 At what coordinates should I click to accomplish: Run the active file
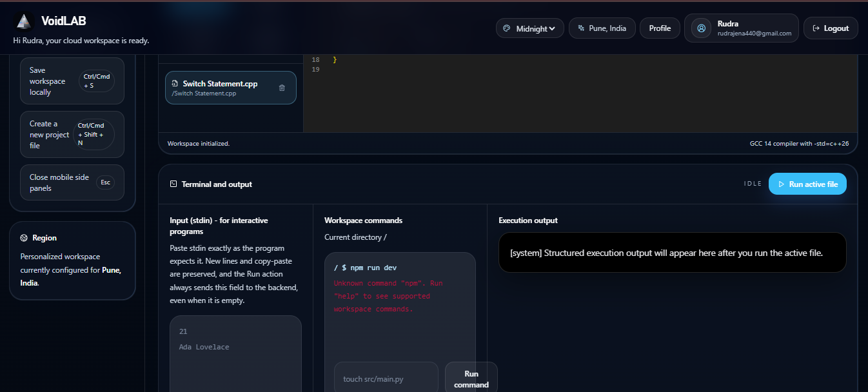(807, 184)
